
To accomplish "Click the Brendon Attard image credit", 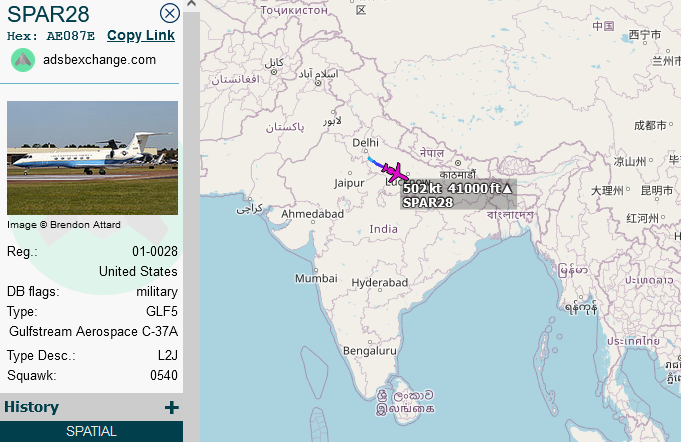I will pos(63,225).
